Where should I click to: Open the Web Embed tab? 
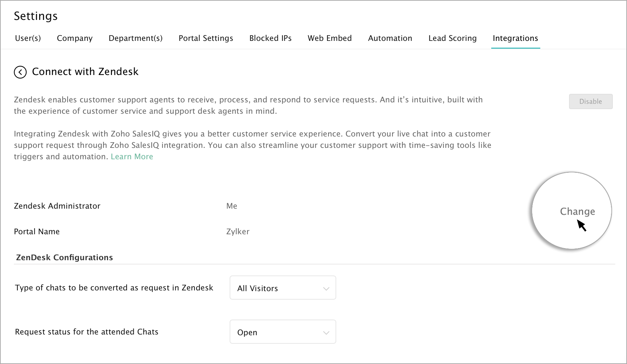pyautogui.click(x=329, y=38)
